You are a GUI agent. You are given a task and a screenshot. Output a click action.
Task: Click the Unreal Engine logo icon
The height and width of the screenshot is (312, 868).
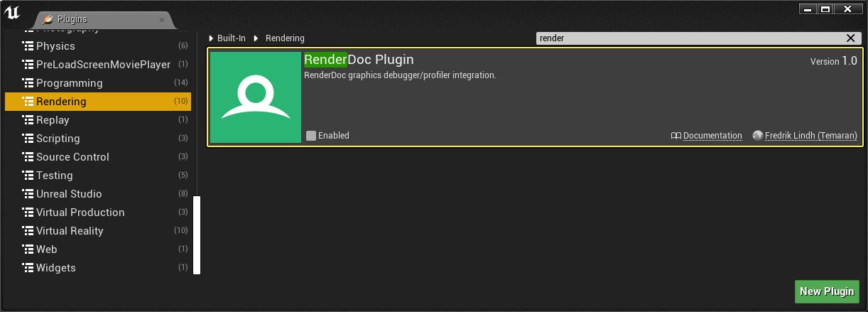[x=12, y=12]
